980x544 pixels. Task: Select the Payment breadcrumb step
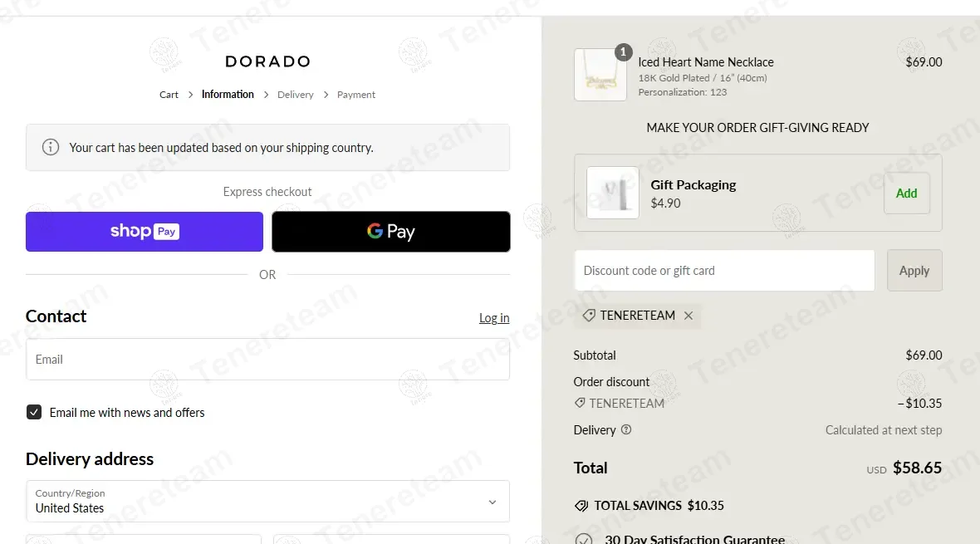[356, 95]
